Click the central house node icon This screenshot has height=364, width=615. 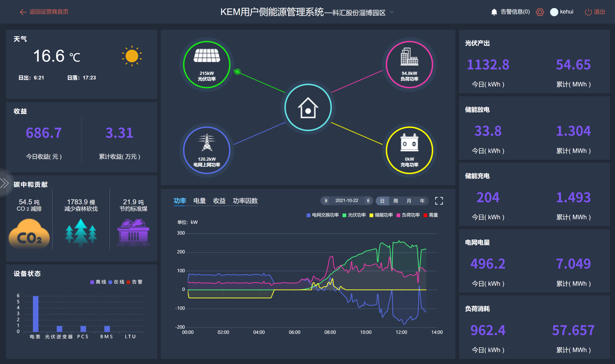tap(308, 107)
